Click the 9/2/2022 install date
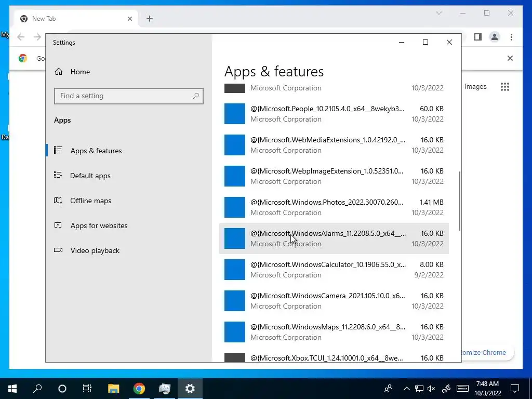532x399 pixels. (x=429, y=275)
